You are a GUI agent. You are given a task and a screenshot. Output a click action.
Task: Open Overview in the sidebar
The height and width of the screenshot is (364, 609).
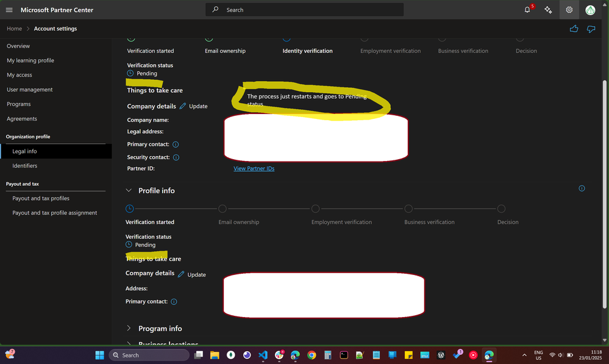click(18, 46)
